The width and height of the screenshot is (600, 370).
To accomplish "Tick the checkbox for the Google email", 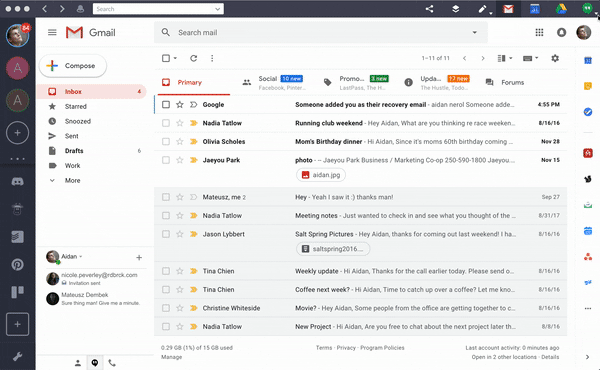I will (x=166, y=104).
